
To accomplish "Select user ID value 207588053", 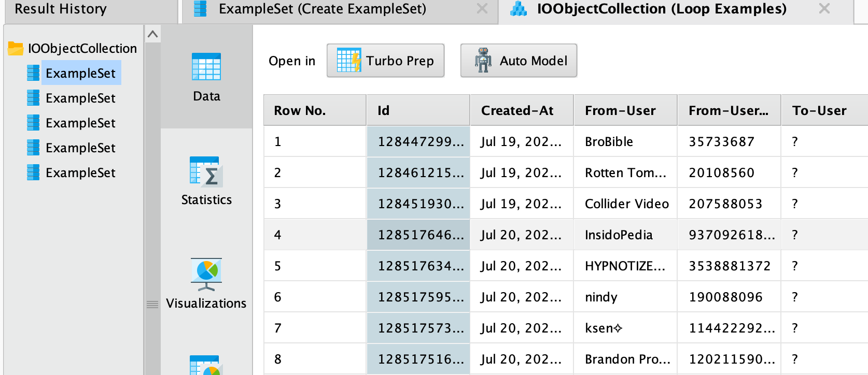I will point(730,204).
